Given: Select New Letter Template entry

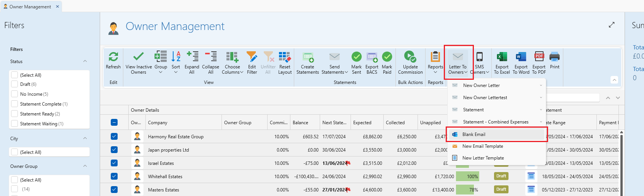Looking at the screenshot, I should 497,158.
